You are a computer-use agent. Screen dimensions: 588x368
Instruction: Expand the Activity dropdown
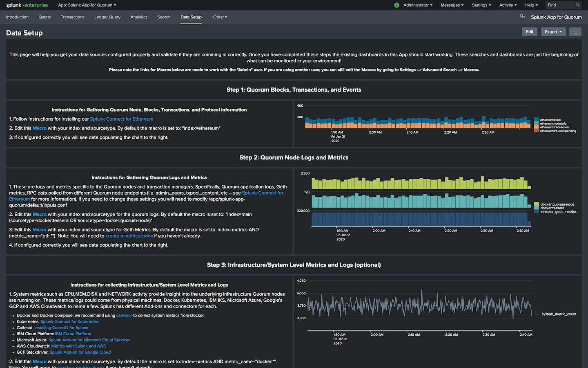point(508,5)
